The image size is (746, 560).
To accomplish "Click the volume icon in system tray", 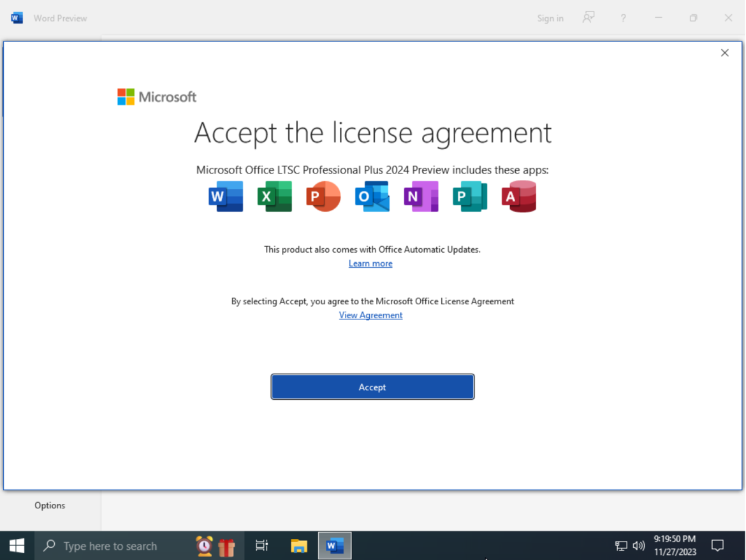I will click(x=638, y=546).
